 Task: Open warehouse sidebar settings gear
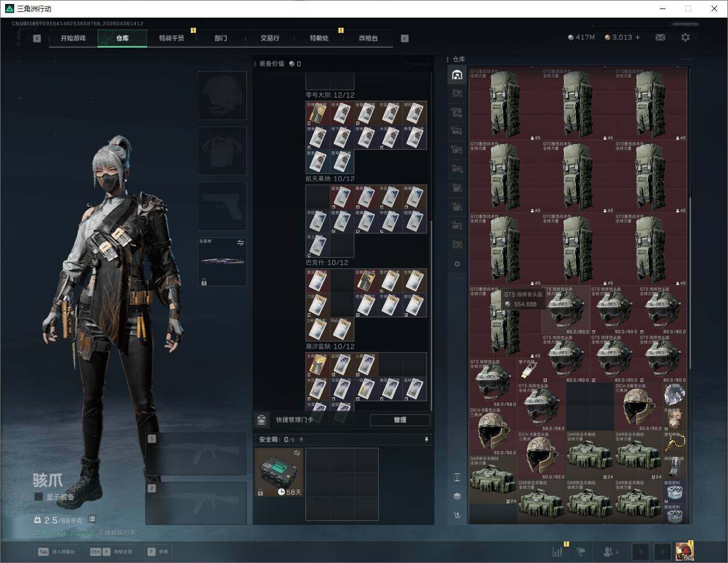click(457, 264)
